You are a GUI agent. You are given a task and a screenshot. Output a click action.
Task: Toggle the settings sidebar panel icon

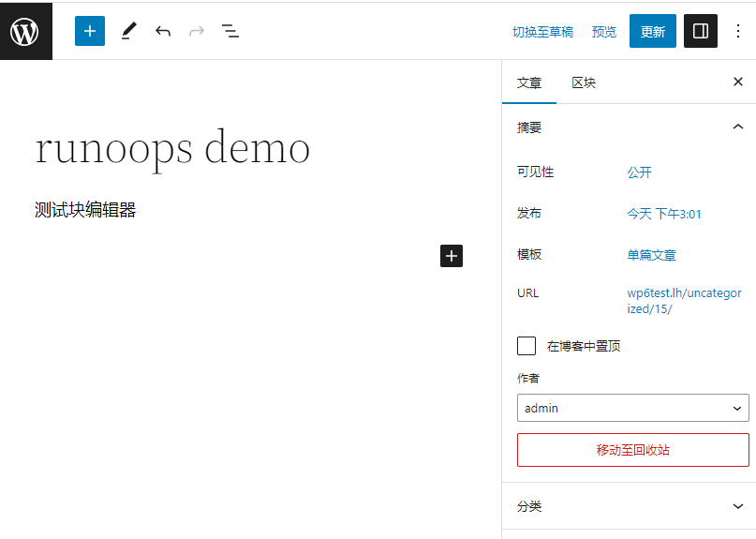[x=700, y=31]
